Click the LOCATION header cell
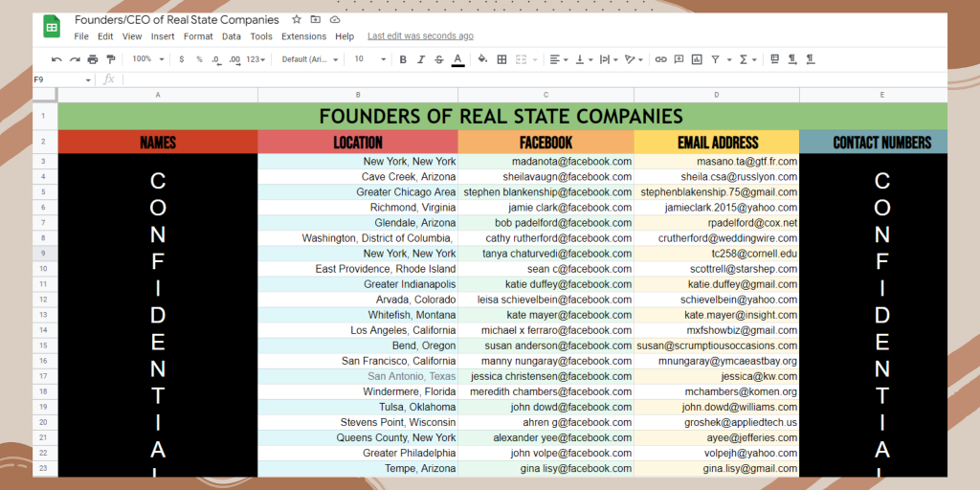The height and width of the screenshot is (490, 980). point(358,142)
